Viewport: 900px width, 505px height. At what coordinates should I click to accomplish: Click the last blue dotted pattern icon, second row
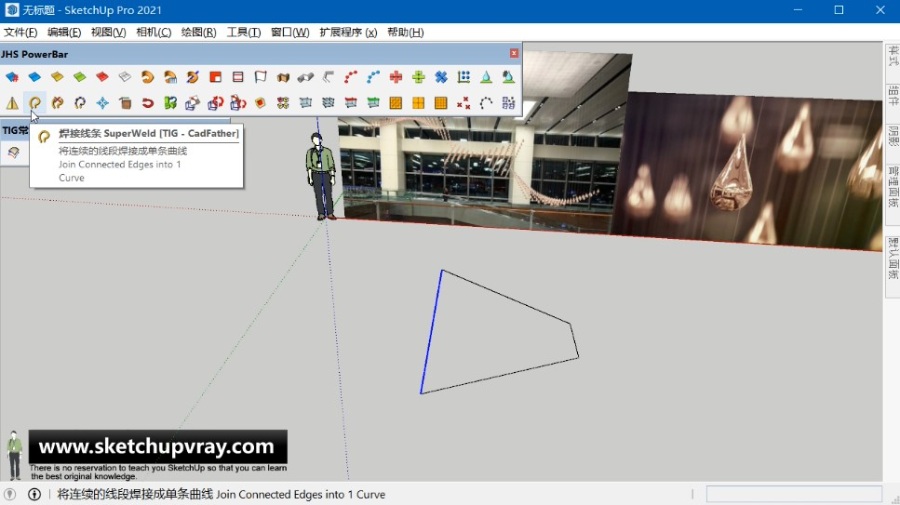tap(509, 103)
